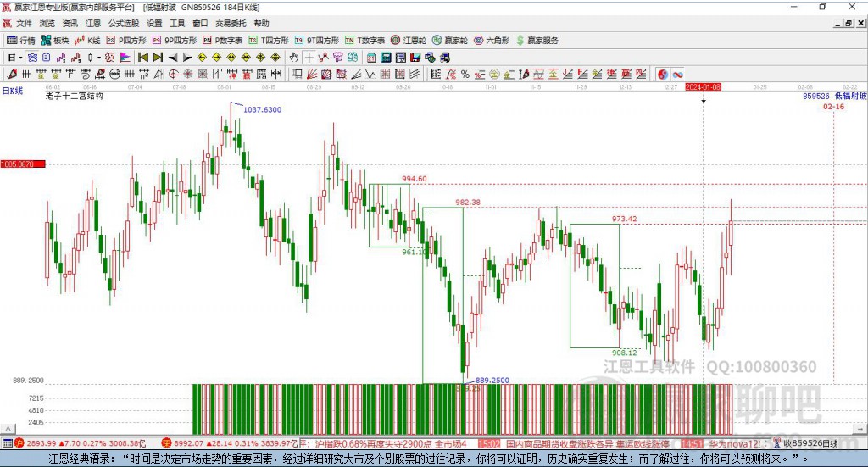Click the 赢家服务 dollar-sign icon
The height and width of the screenshot is (467, 868).
pos(537,40)
